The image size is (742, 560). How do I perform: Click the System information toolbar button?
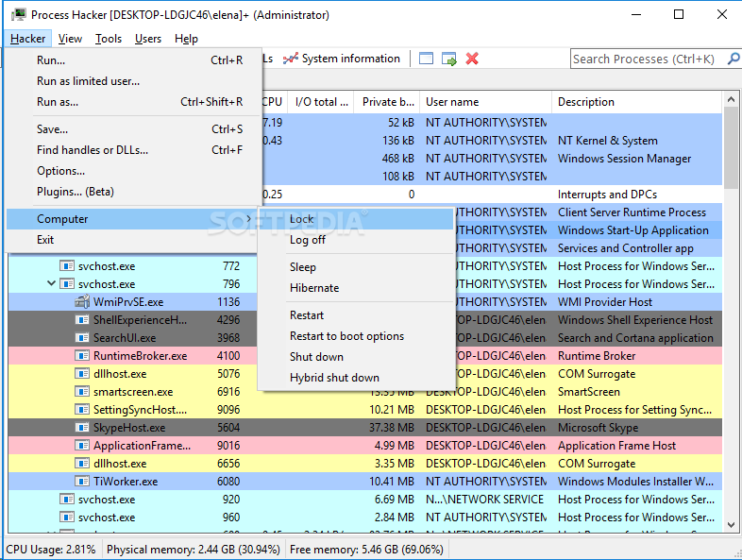(342, 59)
